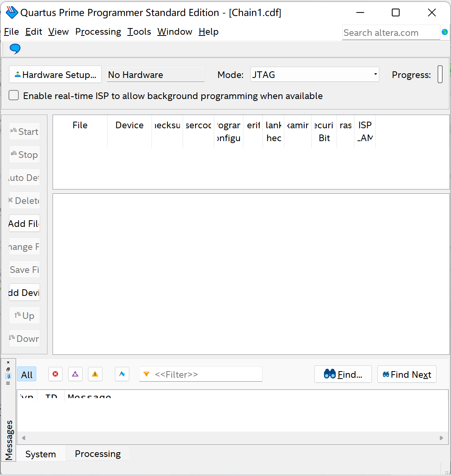Click the No Hardware field
The width and height of the screenshot is (451, 476).
click(156, 74)
